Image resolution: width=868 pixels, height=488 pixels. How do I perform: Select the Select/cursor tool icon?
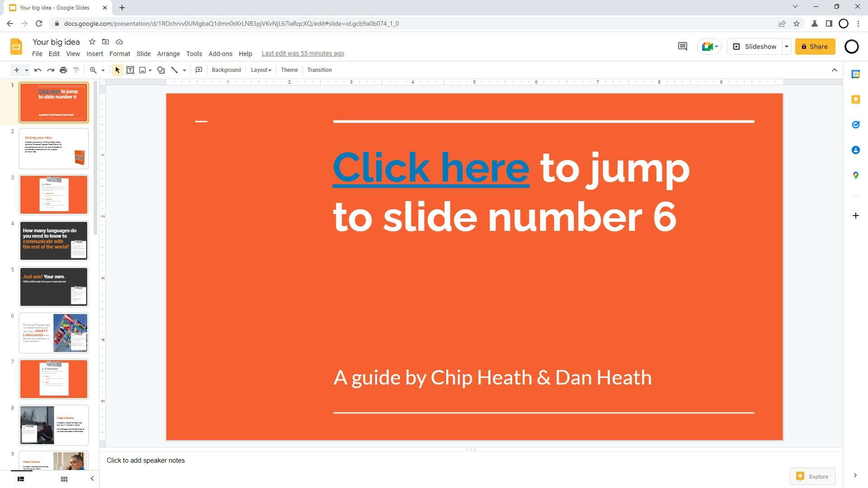click(117, 70)
